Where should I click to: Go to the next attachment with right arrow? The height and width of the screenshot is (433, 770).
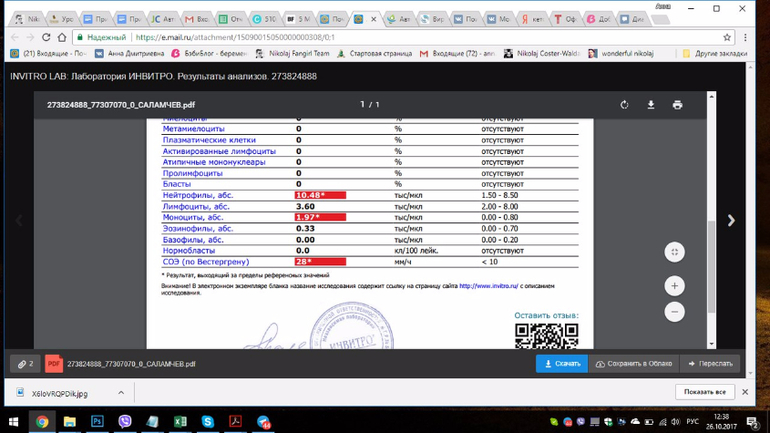tap(731, 220)
